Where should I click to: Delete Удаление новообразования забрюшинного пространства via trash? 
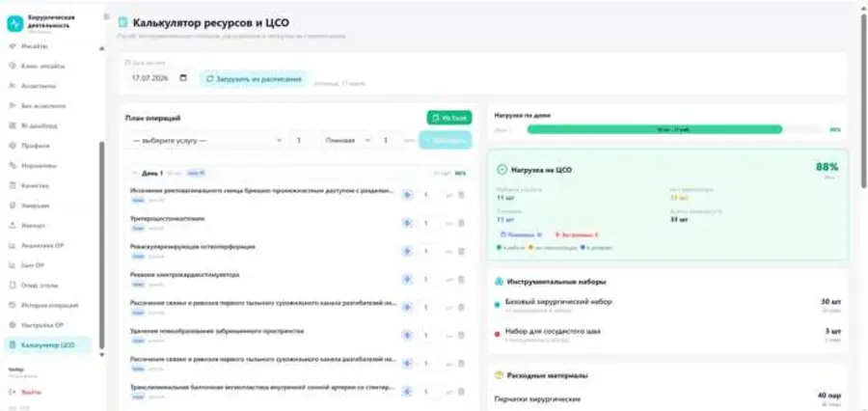coord(461,336)
